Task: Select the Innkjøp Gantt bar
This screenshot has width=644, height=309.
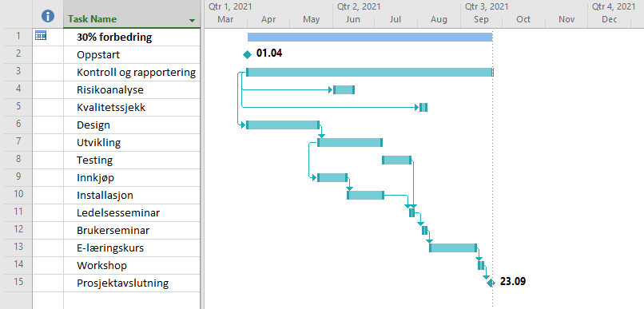Action: point(332,178)
